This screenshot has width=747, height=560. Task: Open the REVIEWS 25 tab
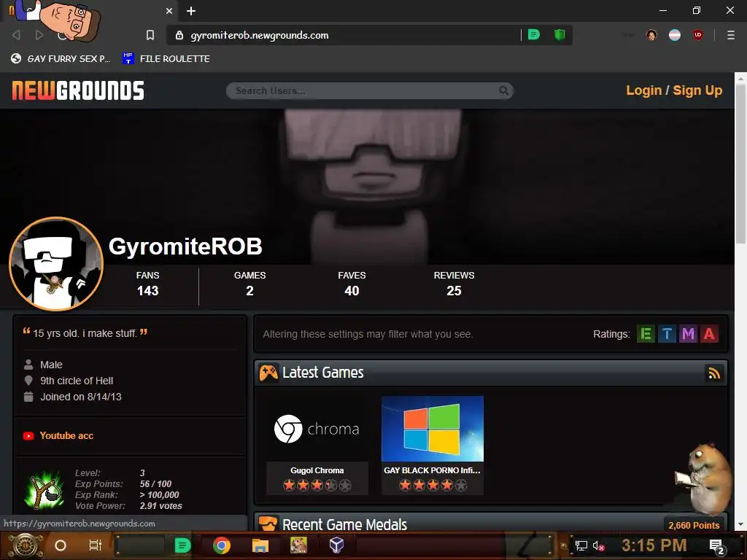tap(454, 284)
